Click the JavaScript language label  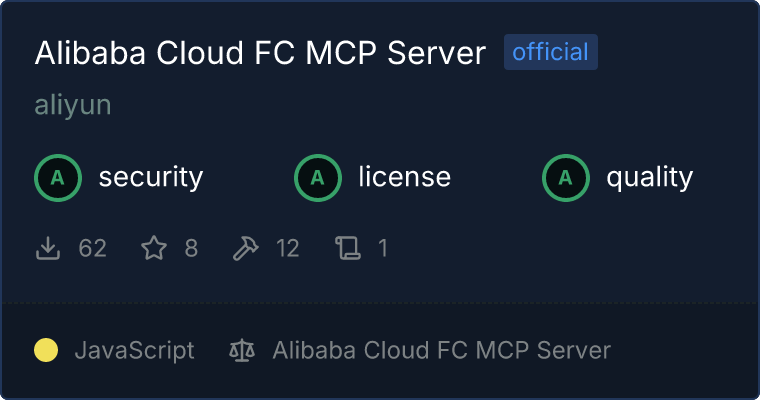(134, 350)
